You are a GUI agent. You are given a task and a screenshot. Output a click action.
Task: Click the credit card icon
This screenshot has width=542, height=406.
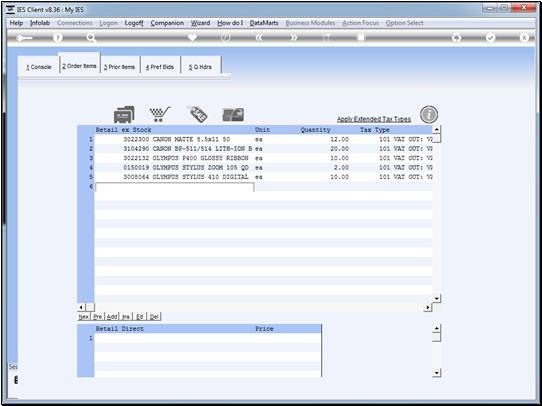point(233,115)
